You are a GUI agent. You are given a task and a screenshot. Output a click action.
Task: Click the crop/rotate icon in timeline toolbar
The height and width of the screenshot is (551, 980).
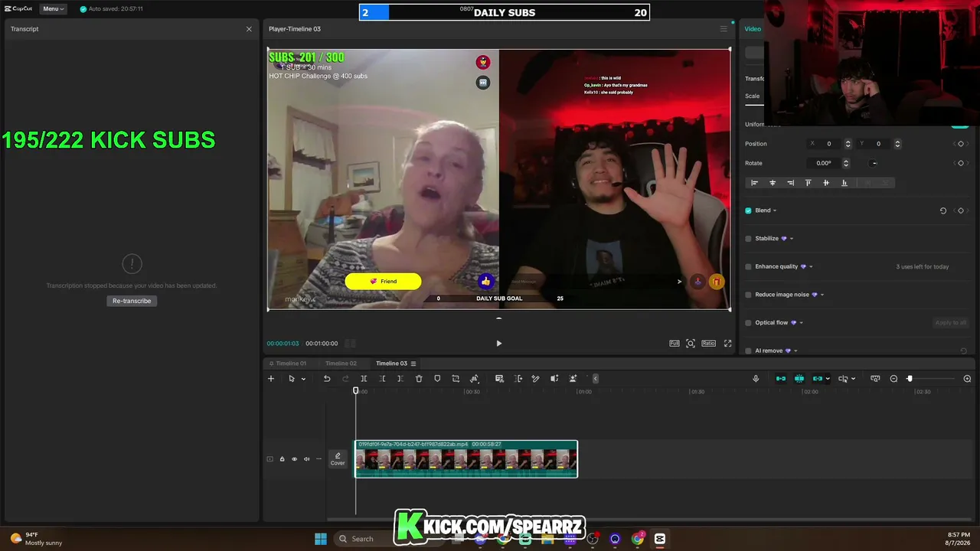pos(456,379)
